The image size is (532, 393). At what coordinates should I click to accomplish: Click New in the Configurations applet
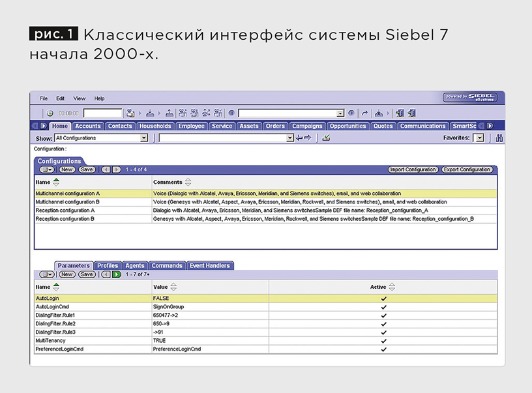67,169
